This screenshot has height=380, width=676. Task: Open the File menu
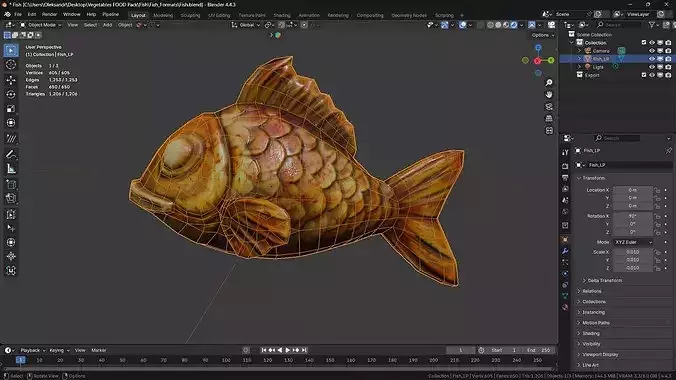tap(18, 15)
